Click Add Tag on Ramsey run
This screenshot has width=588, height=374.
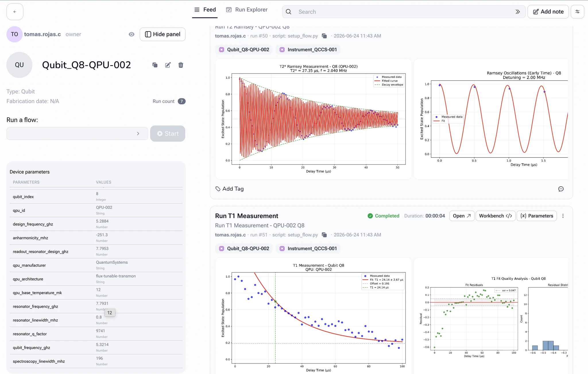click(x=229, y=189)
